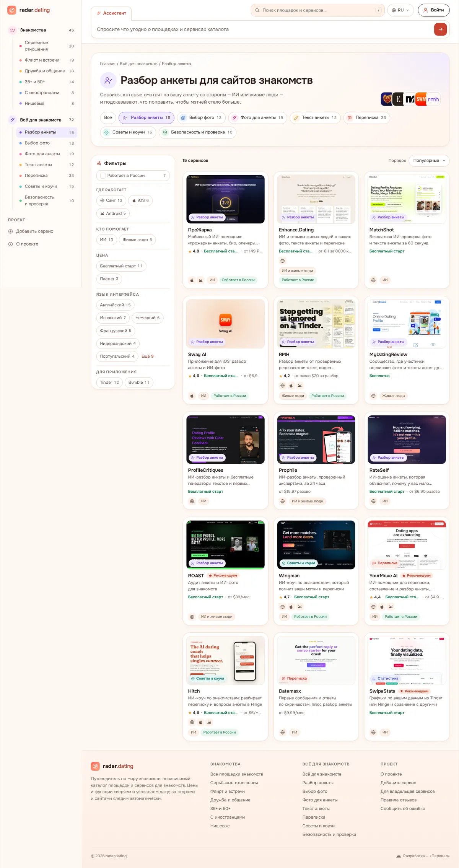Screen dimensions: 459x868
Task: Open the Ассистент tab
Action: (x=111, y=13)
